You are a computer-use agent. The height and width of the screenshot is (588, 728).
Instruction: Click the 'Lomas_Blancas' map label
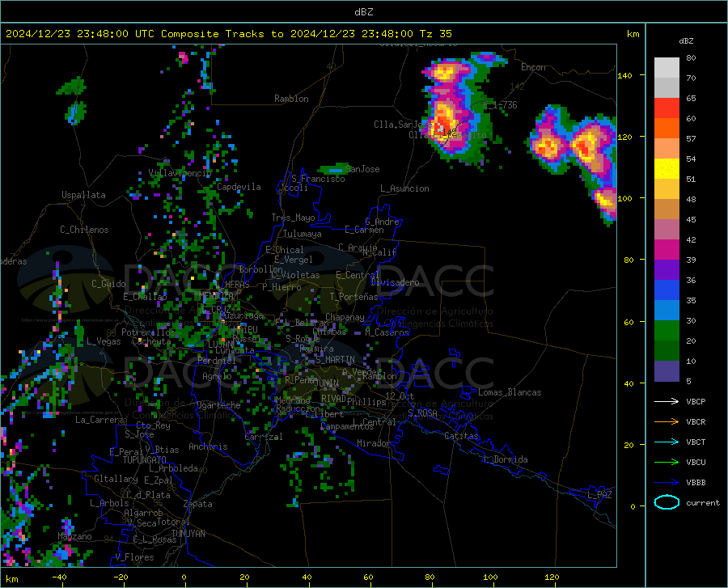(x=510, y=392)
